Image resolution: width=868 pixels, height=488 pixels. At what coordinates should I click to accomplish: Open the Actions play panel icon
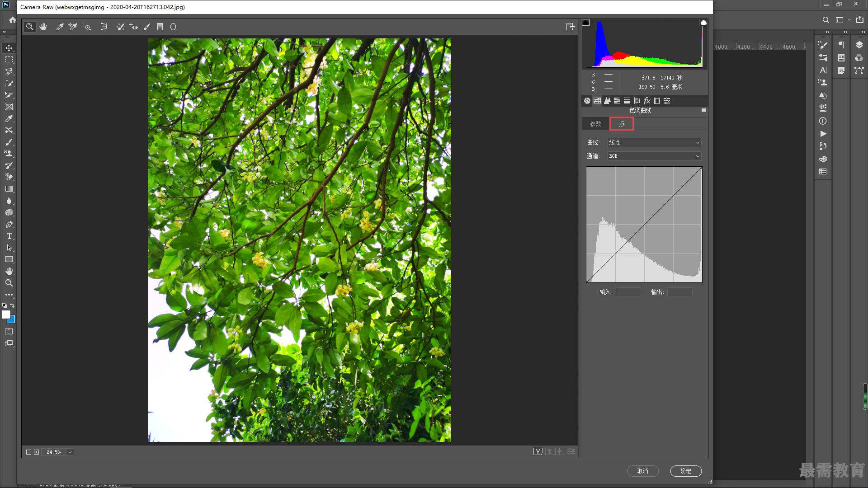coord(823,133)
